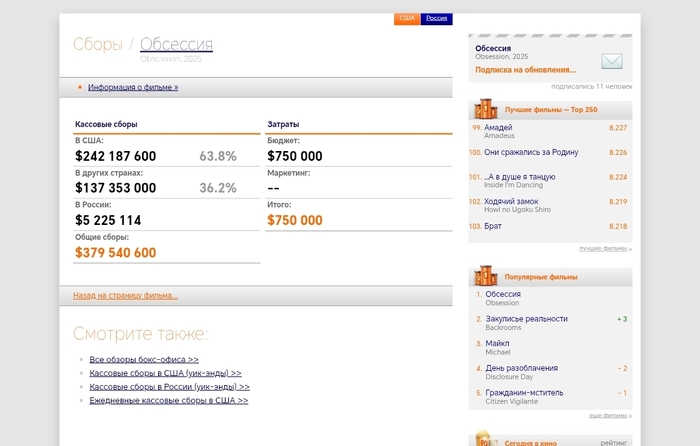Select the США tab
Viewport: 700px width, 446px height.
(407, 18)
